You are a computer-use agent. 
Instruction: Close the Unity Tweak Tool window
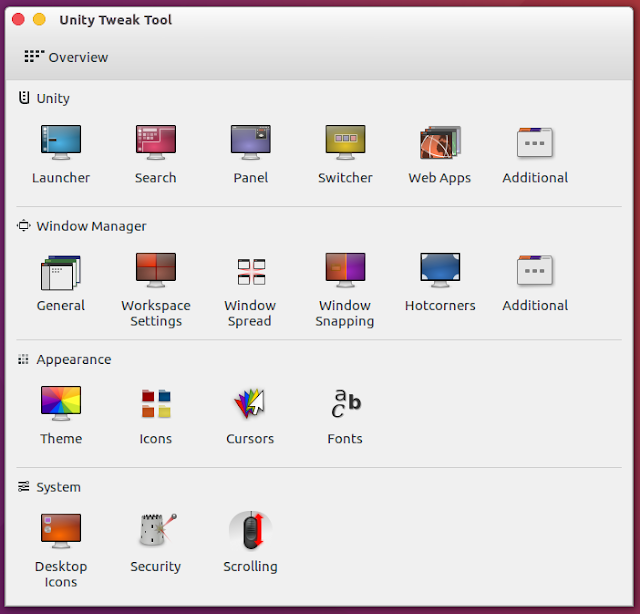pyautogui.click(x=18, y=19)
